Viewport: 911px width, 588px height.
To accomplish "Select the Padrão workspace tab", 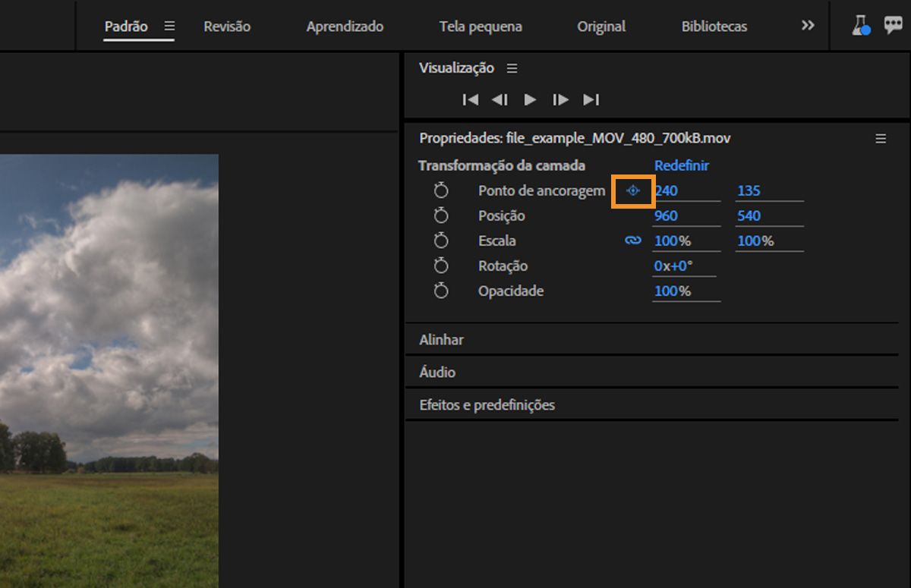I will point(126,26).
